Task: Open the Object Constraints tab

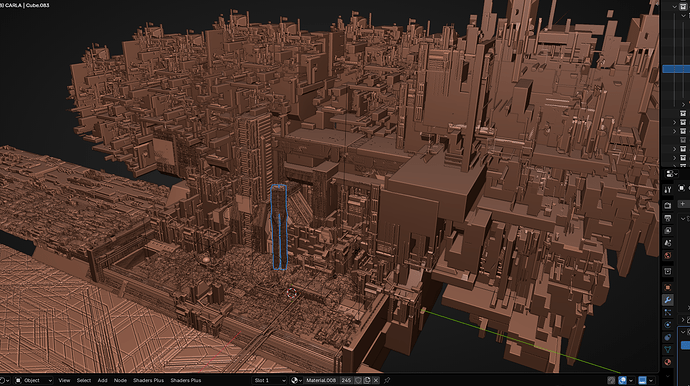Action: pyautogui.click(x=668, y=337)
